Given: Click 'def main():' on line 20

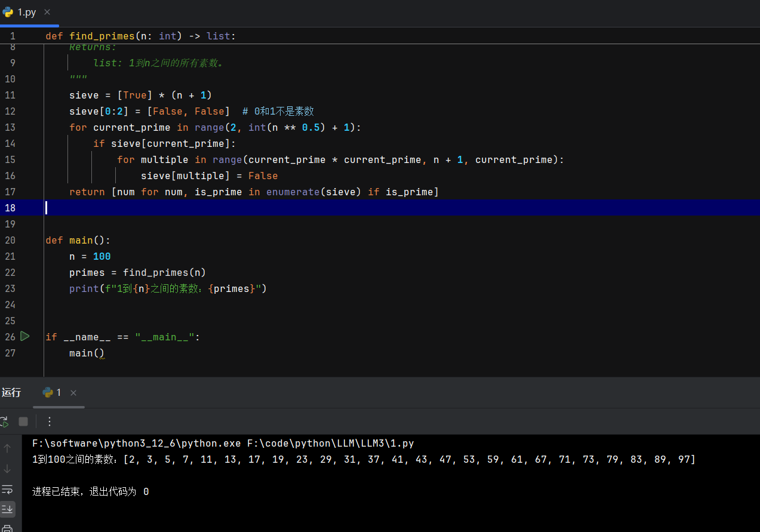Looking at the screenshot, I should tap(78, 240).
